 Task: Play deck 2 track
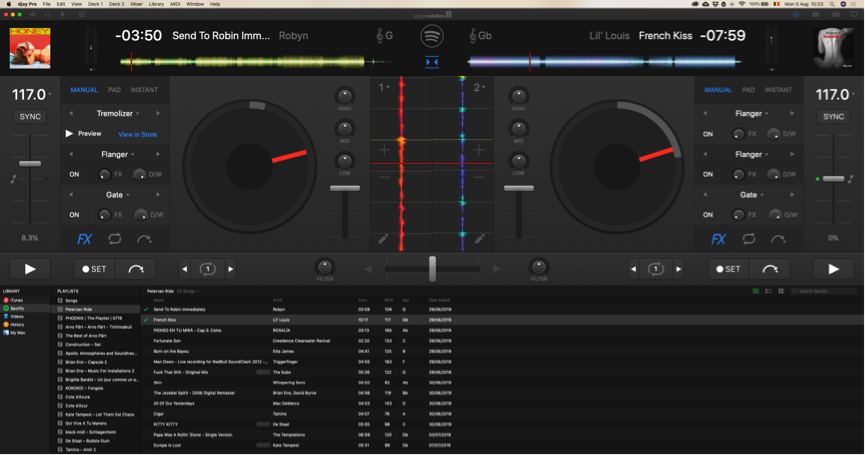click(834, 269)
